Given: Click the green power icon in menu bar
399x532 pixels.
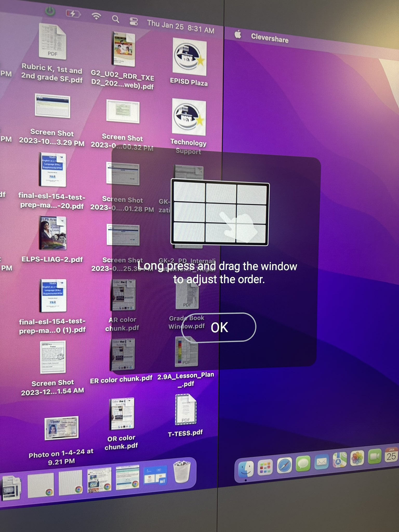Looking at the screenshot, I should pyautogui.click(x=50, y=11).
